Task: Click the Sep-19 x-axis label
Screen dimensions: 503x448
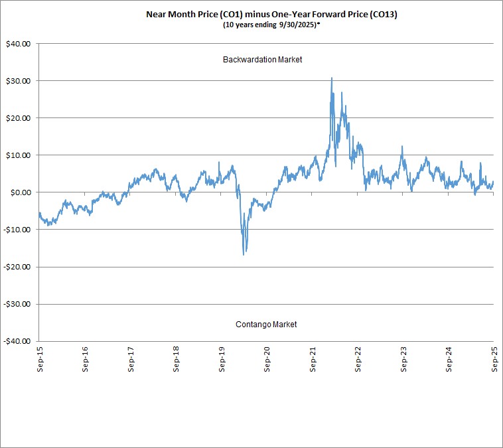Action: pos(222,360)
